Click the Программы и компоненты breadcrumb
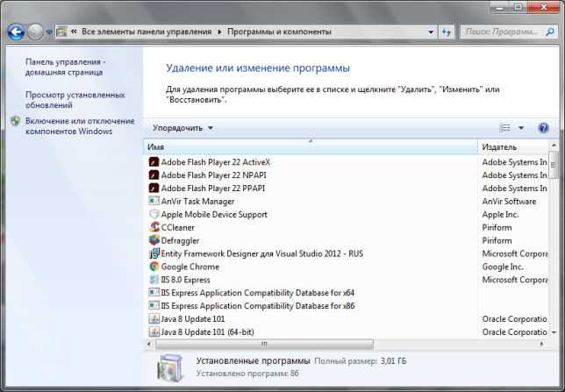The image size is (565, 392). pos(277,32)
